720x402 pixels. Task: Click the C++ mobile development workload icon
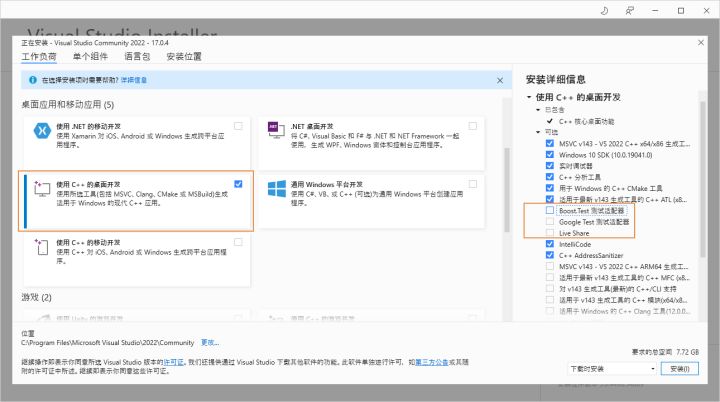tap(42, 247)
